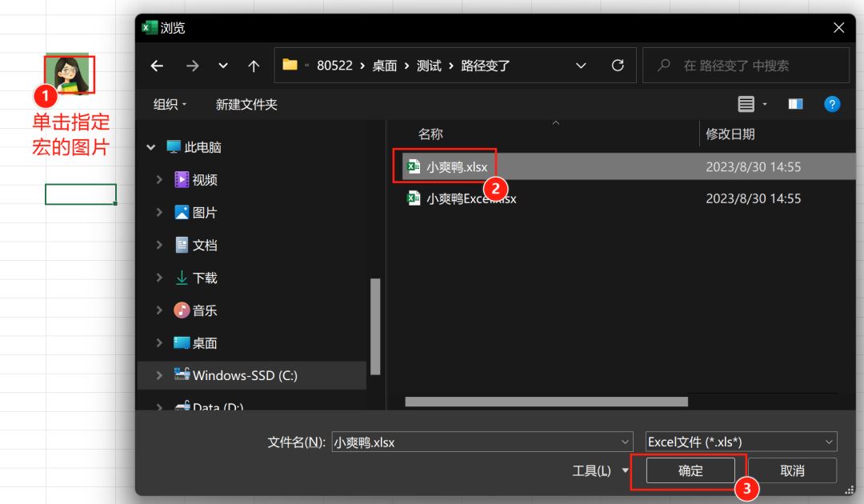The width and height of the screenshot is (864, 504).
Task: Click the 取消 button
Action: point(792,470)
